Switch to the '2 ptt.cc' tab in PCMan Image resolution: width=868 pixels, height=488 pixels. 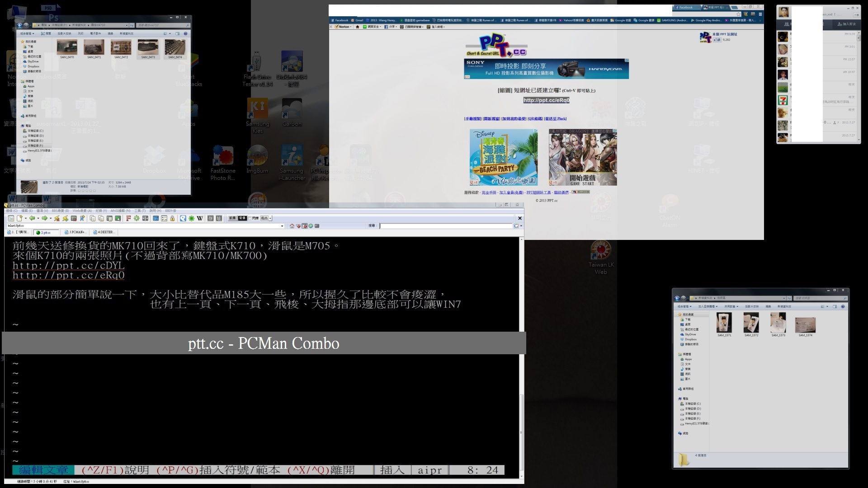pos(47,232)
